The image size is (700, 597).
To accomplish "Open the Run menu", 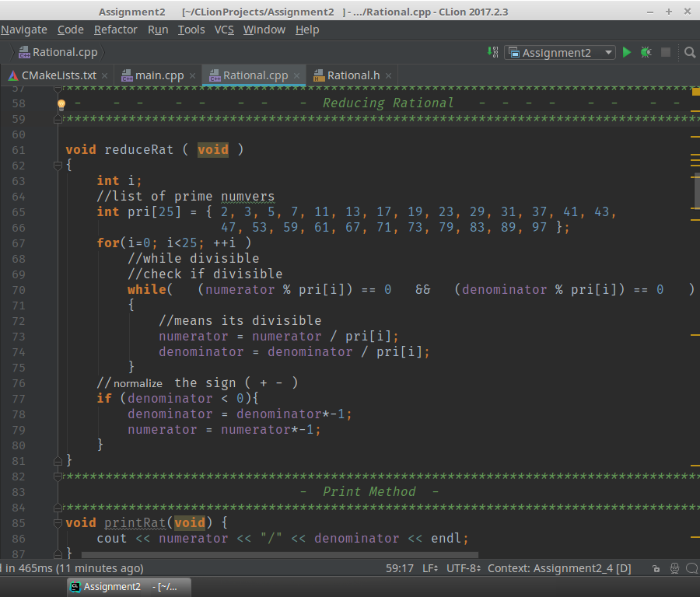I will 158,30.
